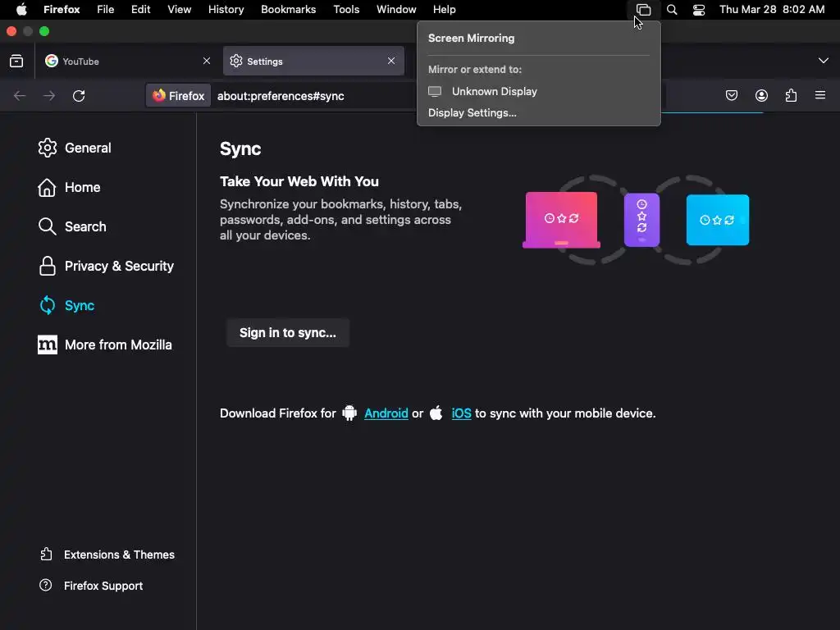Viewport: 840px width, 630px height.
Task: Open the File menu
Action: click(x=106, y=10)
